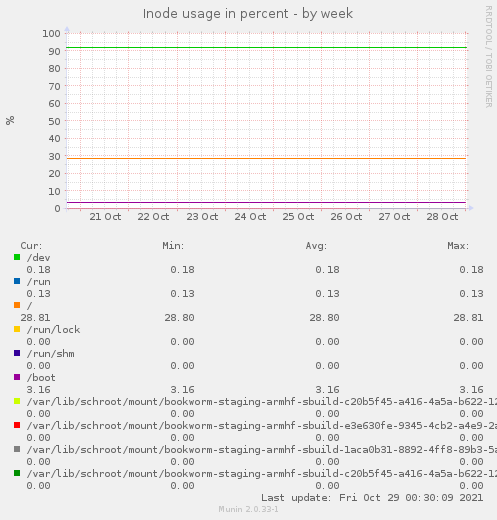Click the 'Min:' column header
497x520 pixels.
(173, 246)
